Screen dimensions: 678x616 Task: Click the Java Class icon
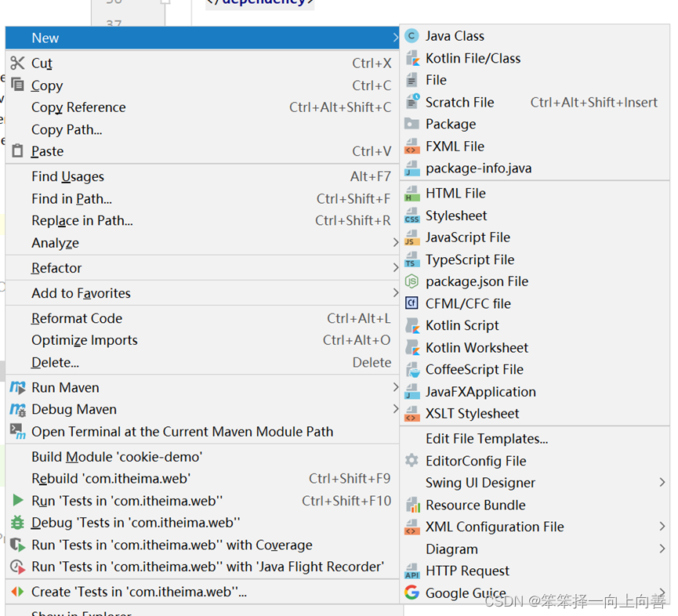click(x=412, y=36)
